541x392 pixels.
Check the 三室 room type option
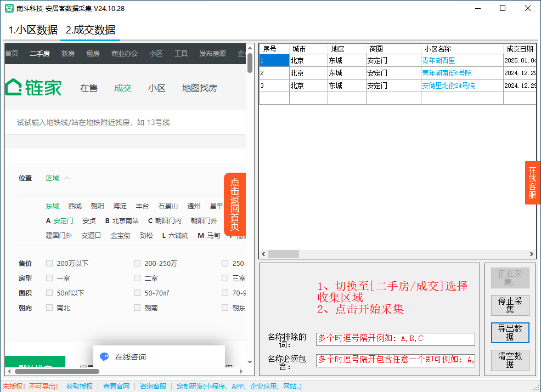coord(225,278)
